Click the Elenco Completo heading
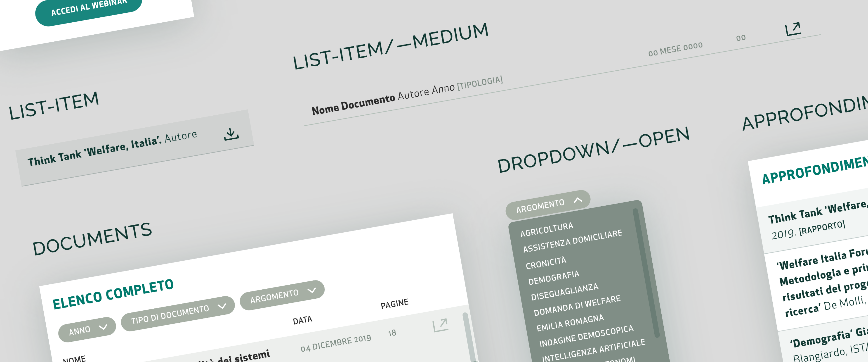The height and width of the screenshot is (362, 868). (x=113, y=294)
